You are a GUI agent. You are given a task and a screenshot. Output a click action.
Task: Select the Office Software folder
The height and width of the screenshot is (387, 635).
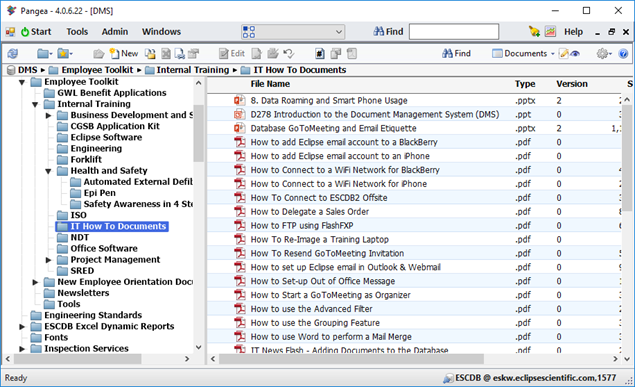point(104,248)
